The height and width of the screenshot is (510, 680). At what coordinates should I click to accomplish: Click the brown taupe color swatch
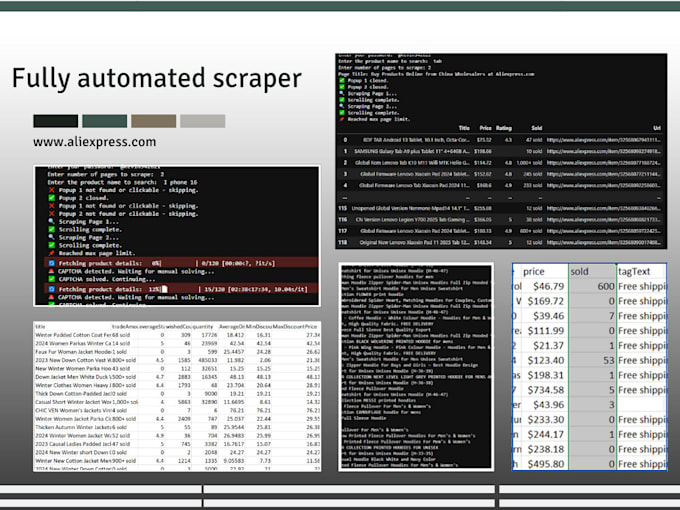pyautogui.click(x=154, y=121)
